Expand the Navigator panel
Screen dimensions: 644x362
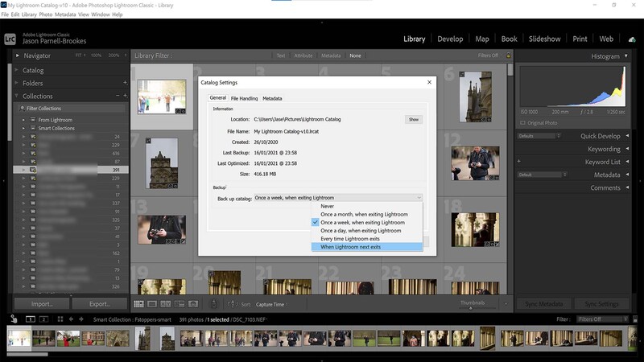coord(17,56)
